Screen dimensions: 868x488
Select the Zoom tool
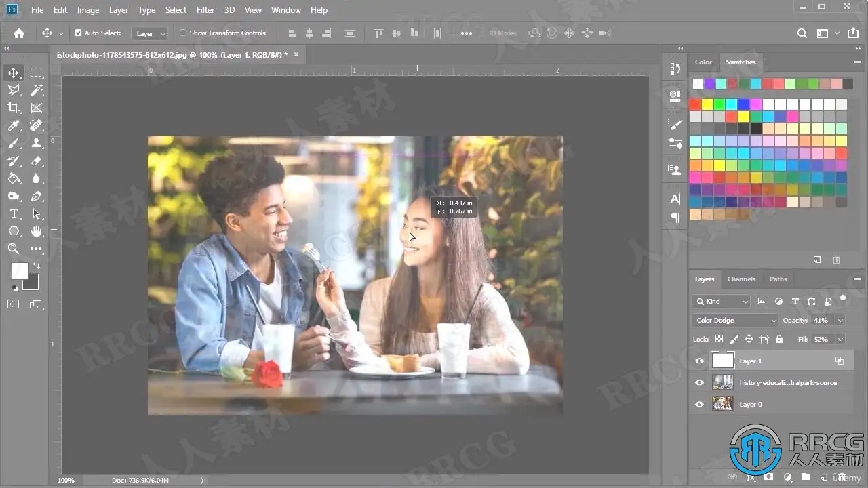[x=13, y=249]
